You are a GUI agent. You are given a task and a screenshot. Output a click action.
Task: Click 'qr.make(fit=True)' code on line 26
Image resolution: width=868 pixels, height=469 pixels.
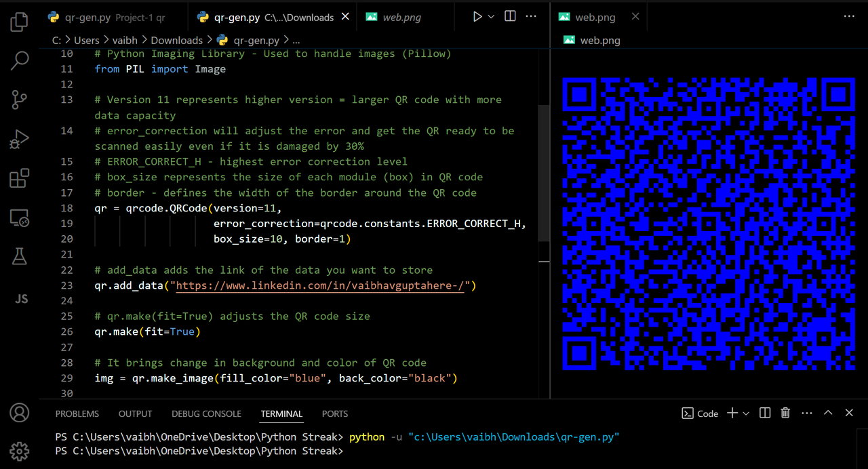[148, 331]
